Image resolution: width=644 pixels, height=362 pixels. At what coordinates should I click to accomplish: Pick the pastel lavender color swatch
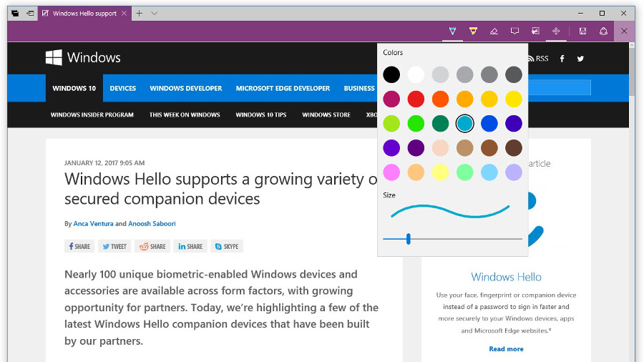pyautogui.click(x=513, y=172)
